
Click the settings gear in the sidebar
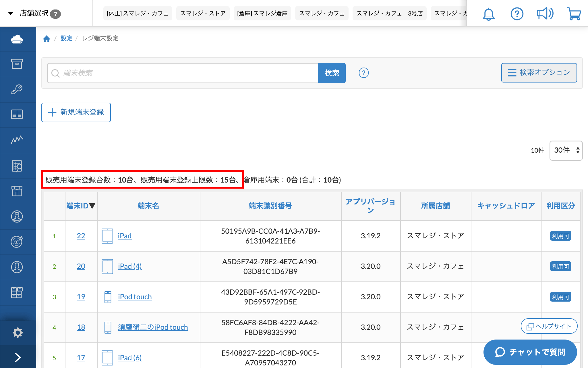coord(18,333)
